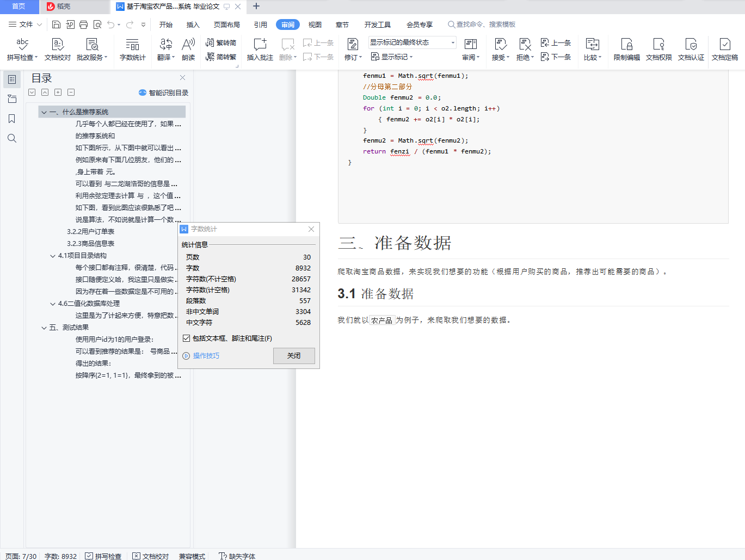745x560 pixels.
Task: Add a new tab with plus button
Action: 256,7
